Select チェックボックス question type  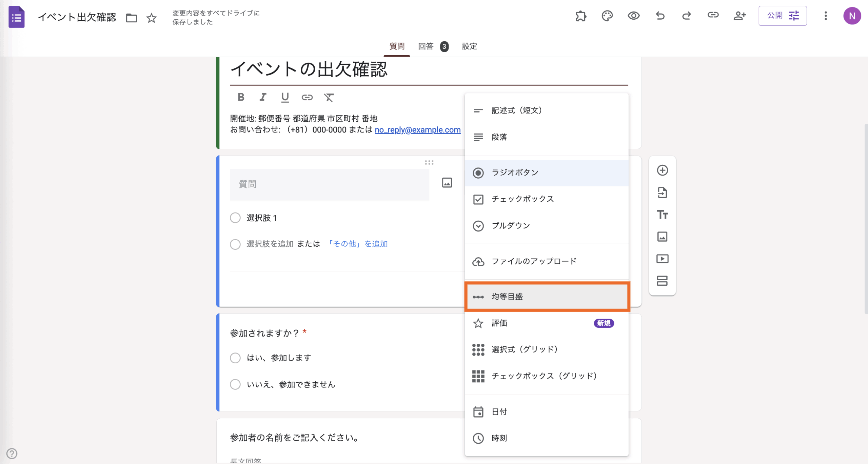coord(522,199)
